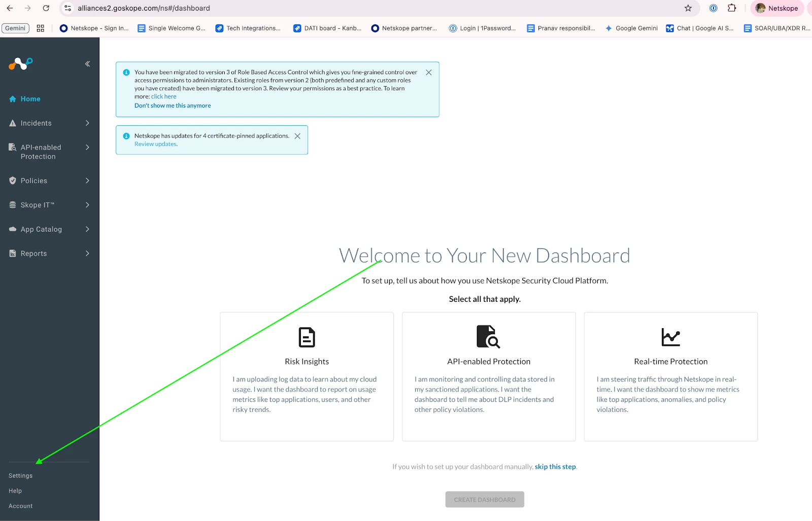Go forward with browser forward arrow
Screen dimensions: 812x521
[28, 8]
